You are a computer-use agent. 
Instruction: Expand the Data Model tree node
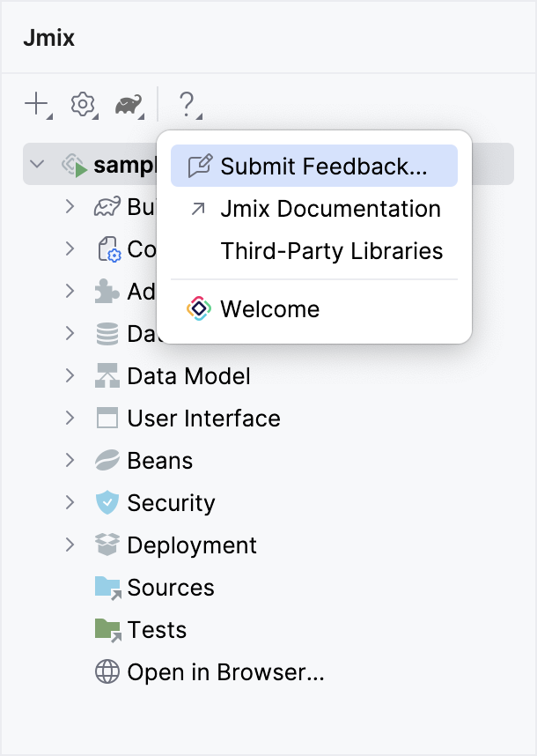click(70, 376)
